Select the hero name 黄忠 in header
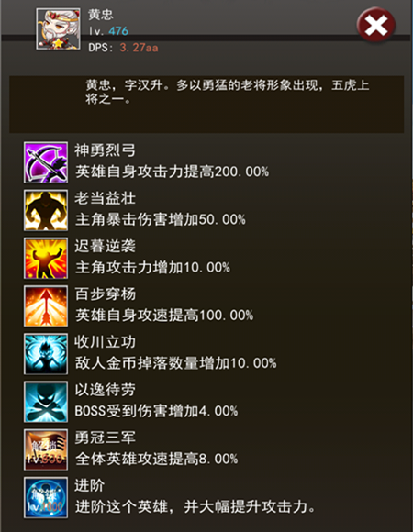This screenshot has width=413, height=532. (x=101, y=15)
